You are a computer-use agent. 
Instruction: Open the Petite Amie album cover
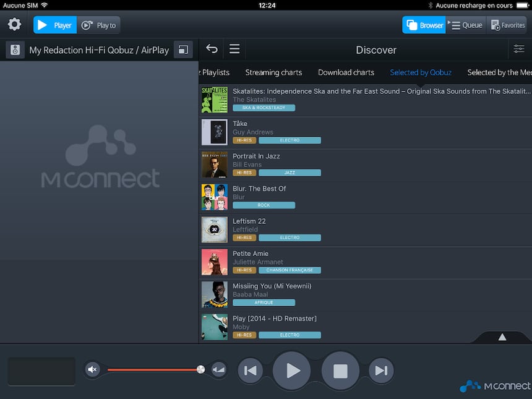(x=215, y=262)
